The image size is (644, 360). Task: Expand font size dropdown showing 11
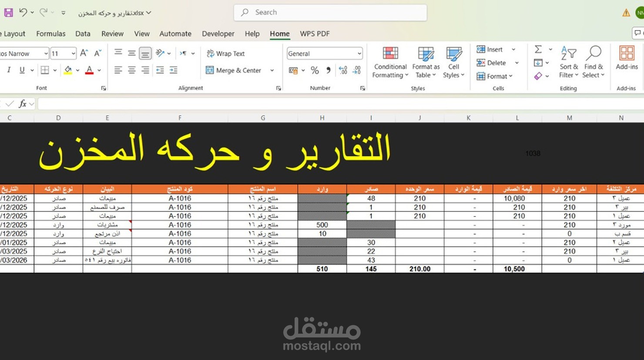tap(73, 53)
